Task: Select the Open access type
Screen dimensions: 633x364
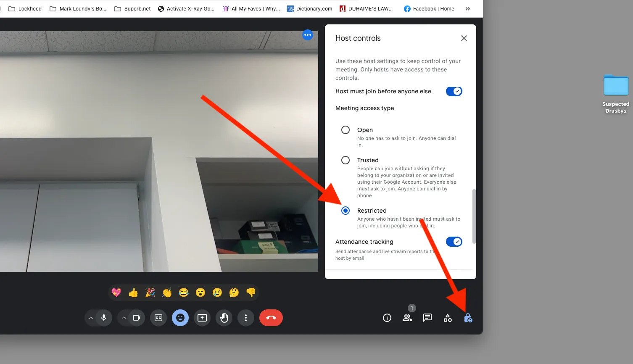Action: point(346,130)
